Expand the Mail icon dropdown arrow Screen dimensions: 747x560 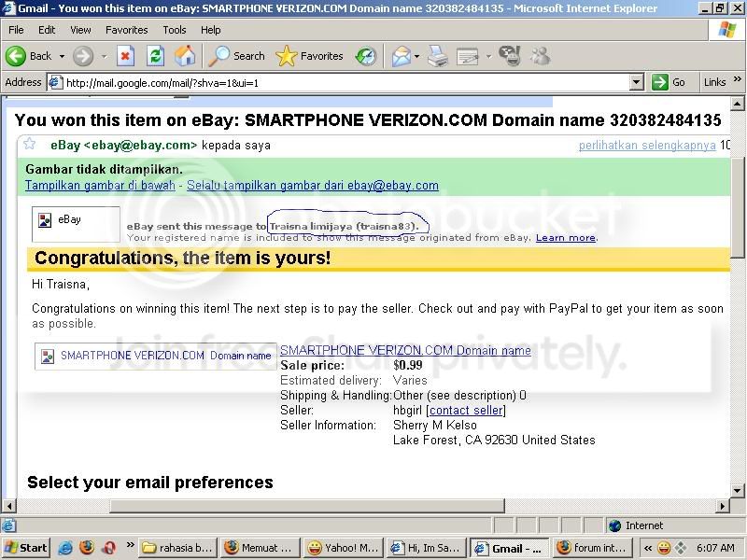416,56
